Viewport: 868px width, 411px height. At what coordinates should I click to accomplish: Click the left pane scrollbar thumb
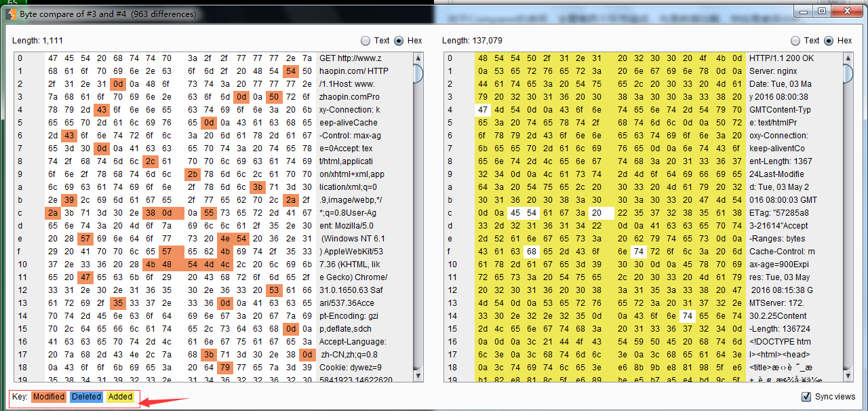click(x=418, y=73)
